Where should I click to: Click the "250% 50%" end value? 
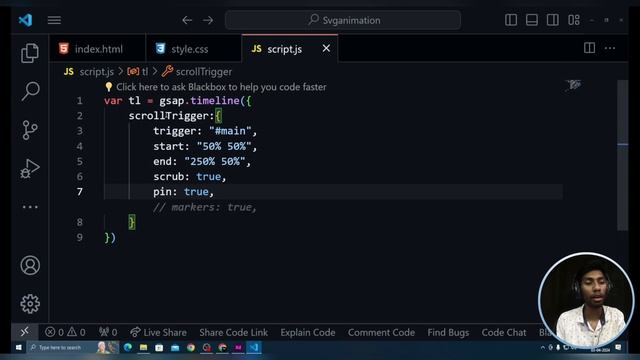click(214, 161)
